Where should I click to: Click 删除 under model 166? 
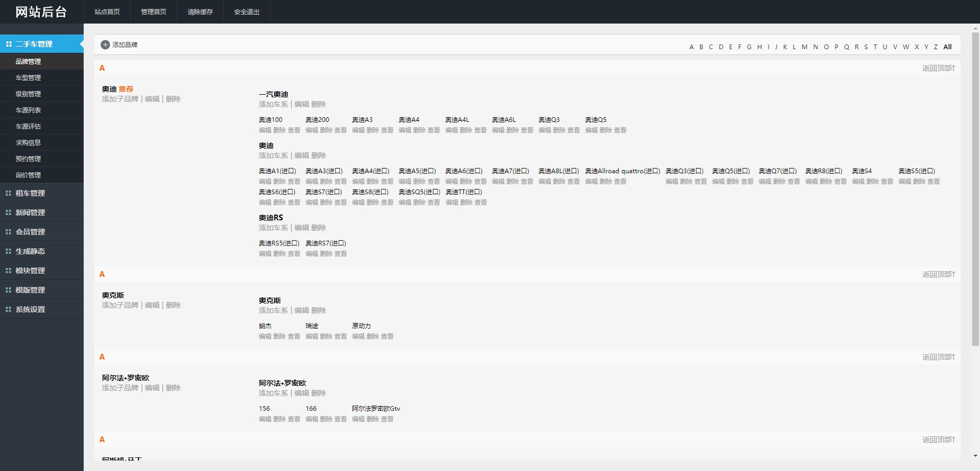tap(326, 419)
